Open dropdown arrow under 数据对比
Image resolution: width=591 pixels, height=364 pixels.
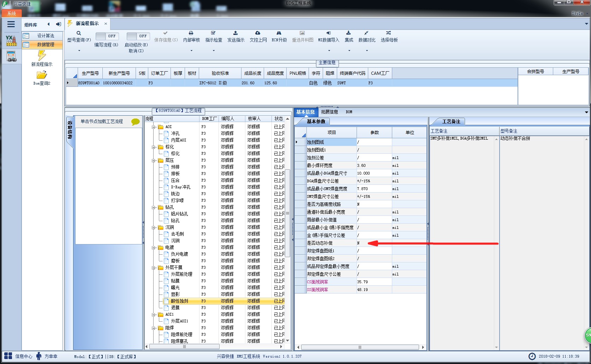367,50
